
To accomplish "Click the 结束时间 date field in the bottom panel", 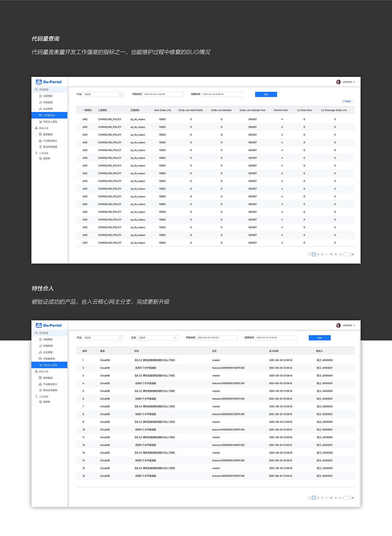I will tap(276, 338).
